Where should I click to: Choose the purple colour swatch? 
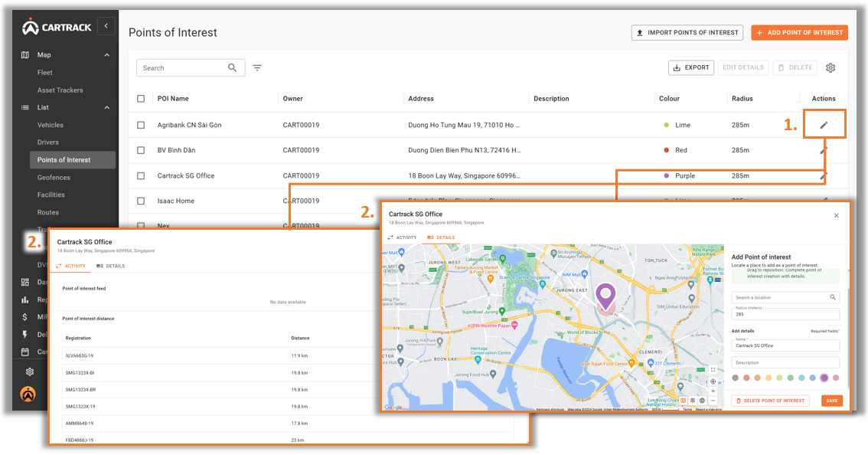[824, 378]
